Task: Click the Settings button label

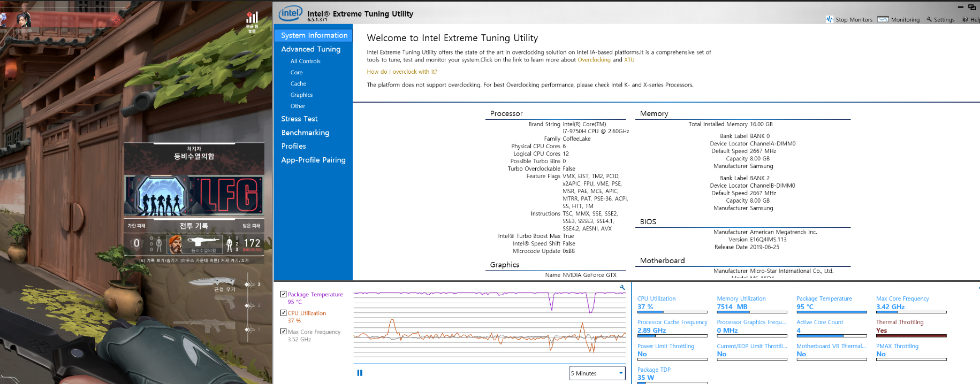Action: pyautogui.click(x=944, y=20)
